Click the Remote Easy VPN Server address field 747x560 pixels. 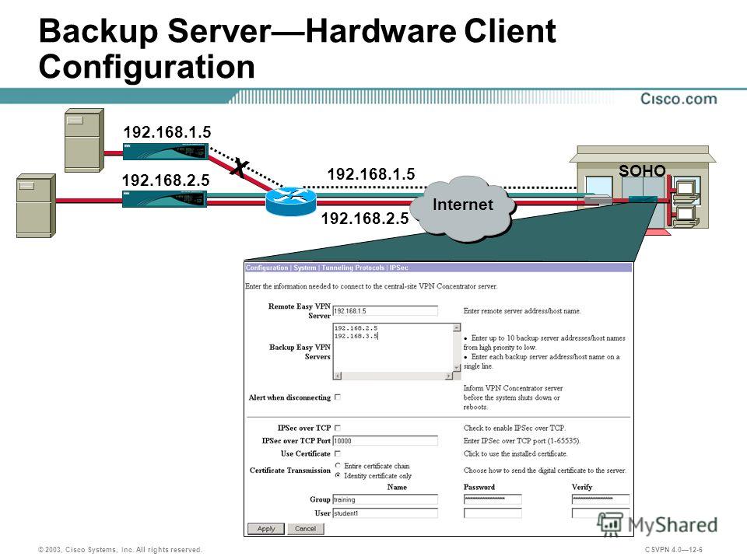(385, 310)
